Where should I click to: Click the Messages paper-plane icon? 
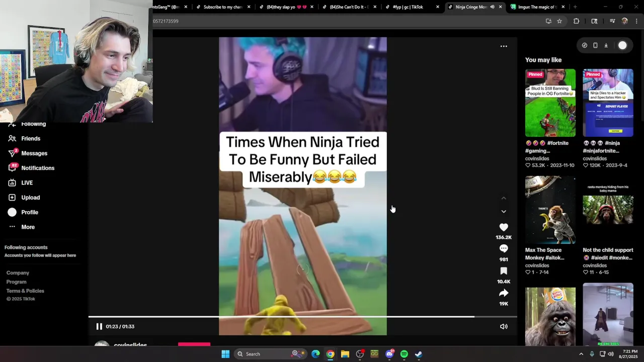[x=12, y=153]
